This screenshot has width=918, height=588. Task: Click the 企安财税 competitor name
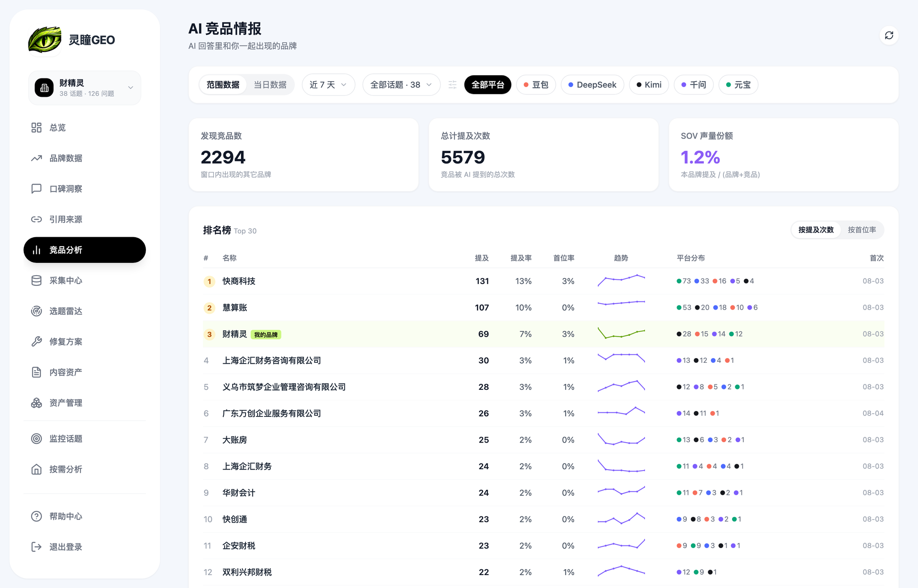coord(239,546)
